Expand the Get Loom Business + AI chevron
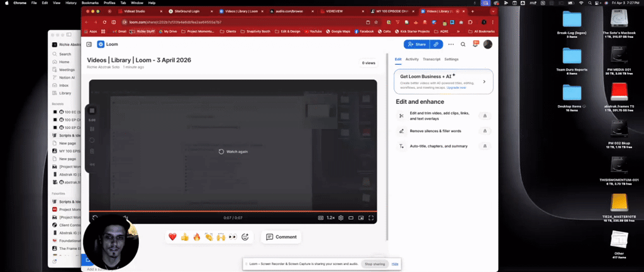 [x=484, y=81]
